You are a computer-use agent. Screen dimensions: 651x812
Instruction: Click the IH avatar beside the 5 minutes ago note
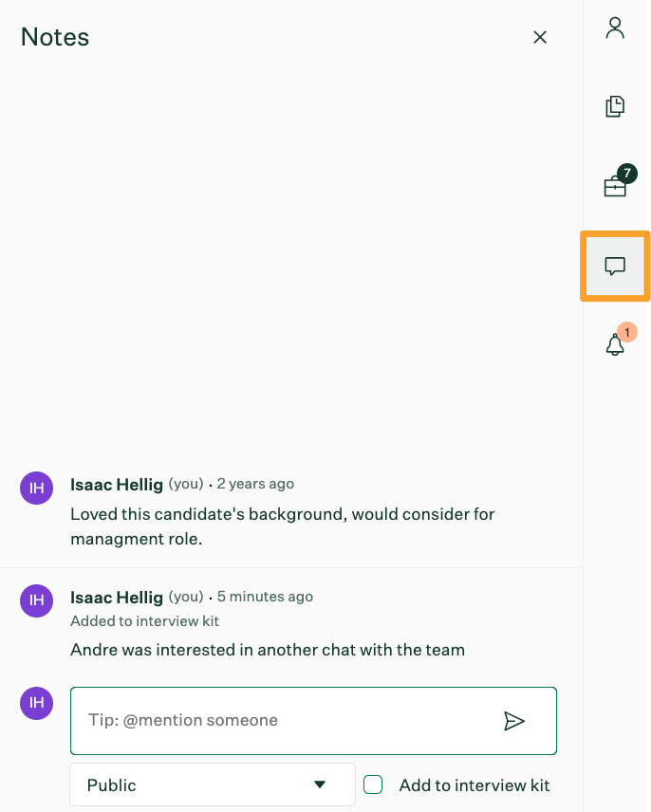point(37,600)
